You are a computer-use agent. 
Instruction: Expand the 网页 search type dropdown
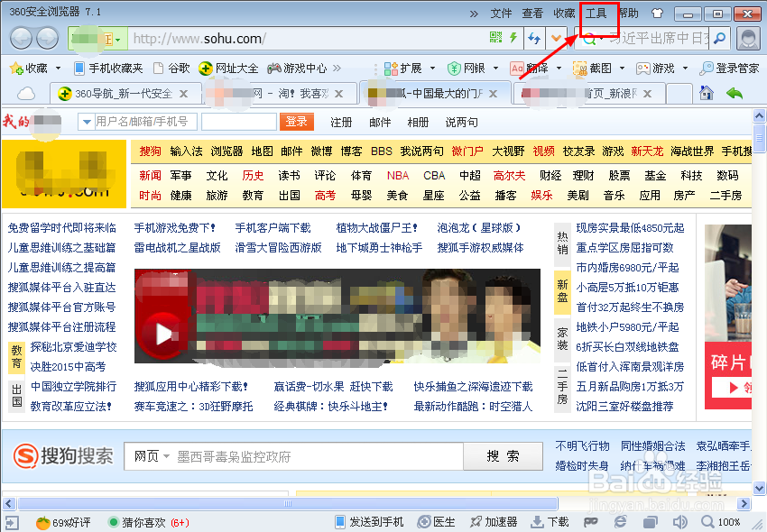[152, 456]
